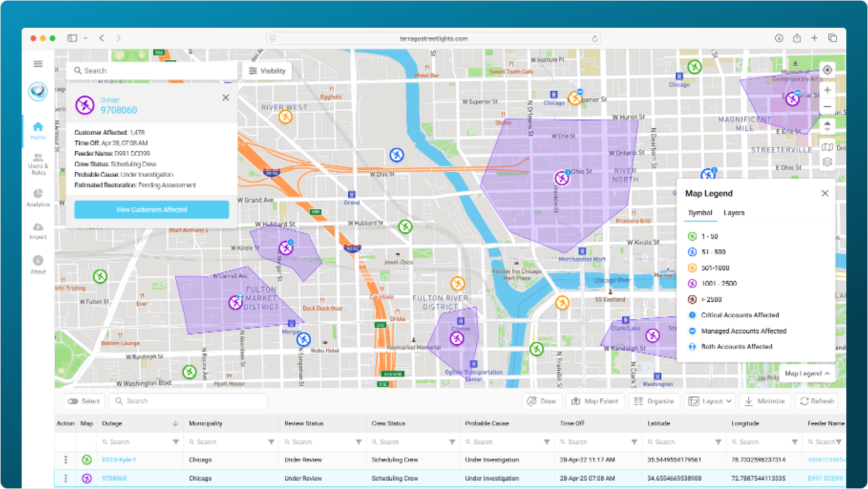868x489 pixels.
Task: Zoom in on the map
Action: click(827, 90)
